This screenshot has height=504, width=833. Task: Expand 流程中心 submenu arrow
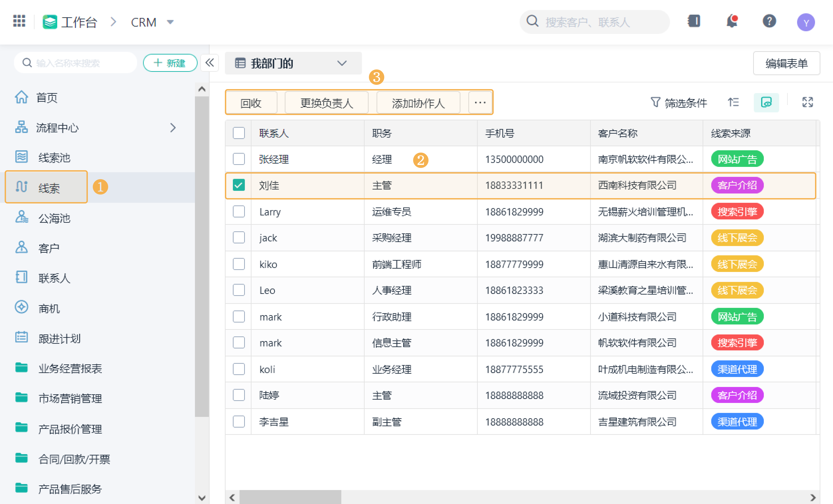173,128
